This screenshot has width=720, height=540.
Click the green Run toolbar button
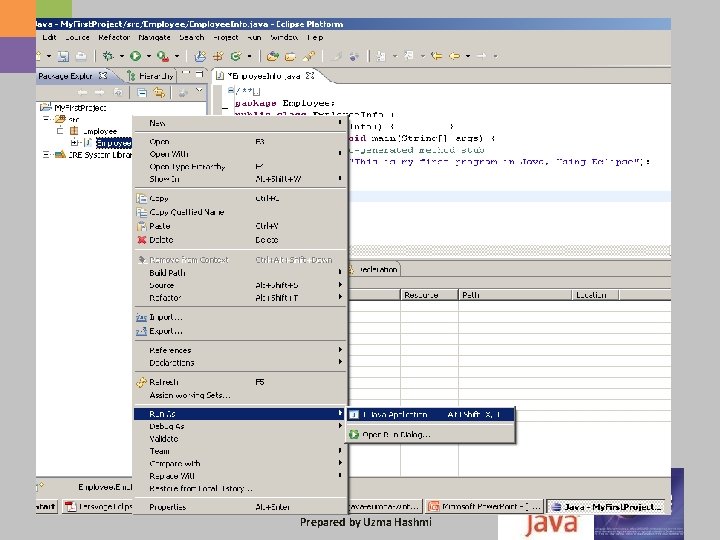(135, 56)
